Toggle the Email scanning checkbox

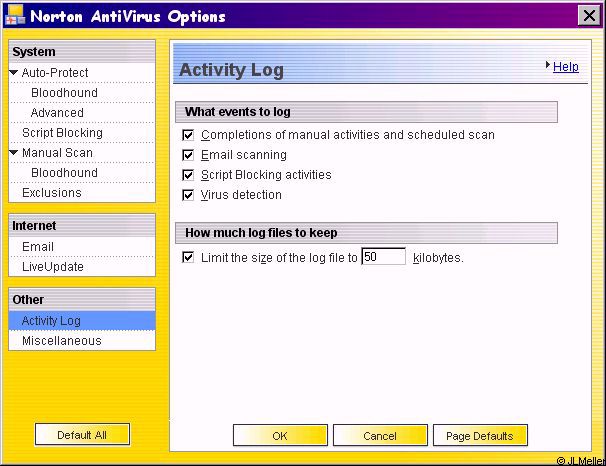tap(188, 155)
